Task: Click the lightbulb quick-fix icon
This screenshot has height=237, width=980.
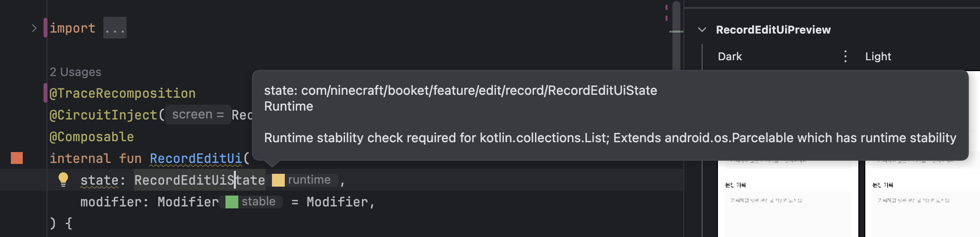Action: [x=63, y=179]
